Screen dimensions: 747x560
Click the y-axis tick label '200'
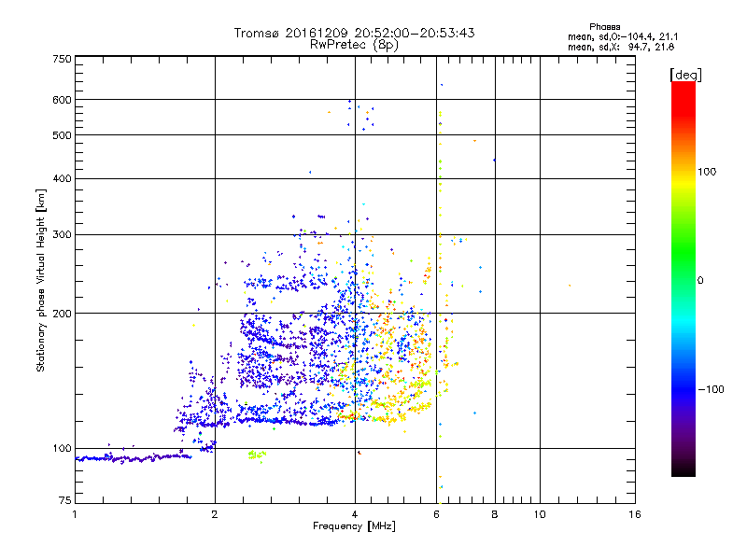pyautogui.click(x=62, y=314)
